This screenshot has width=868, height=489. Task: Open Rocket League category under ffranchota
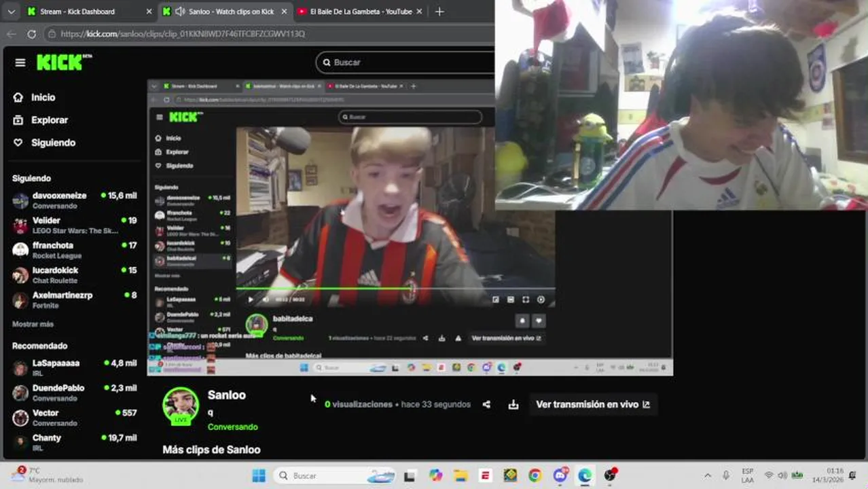pos(57,256)
